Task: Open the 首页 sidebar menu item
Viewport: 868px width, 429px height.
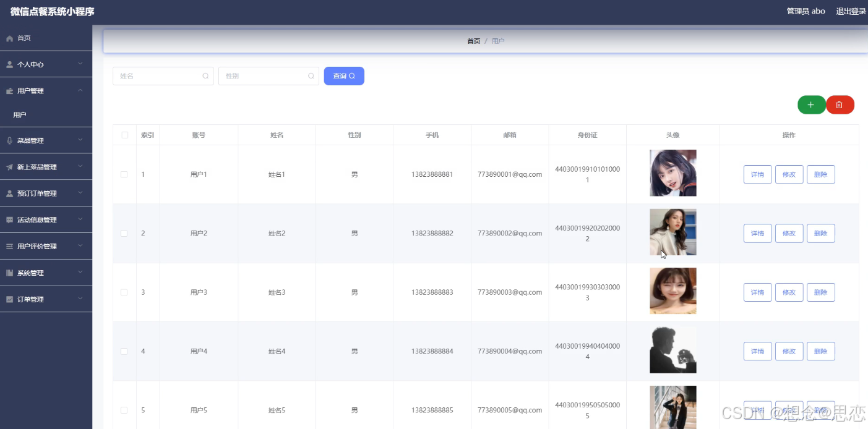Action: [46, 38]
